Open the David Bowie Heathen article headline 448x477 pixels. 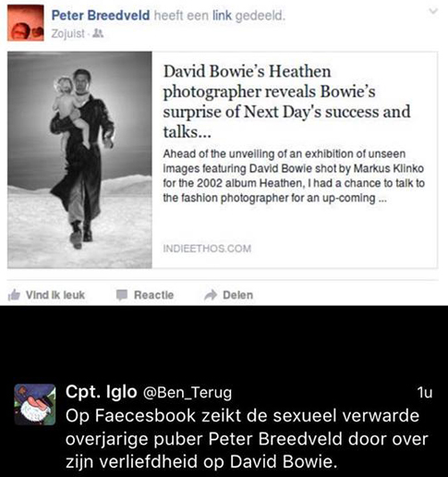coord(286,102)
